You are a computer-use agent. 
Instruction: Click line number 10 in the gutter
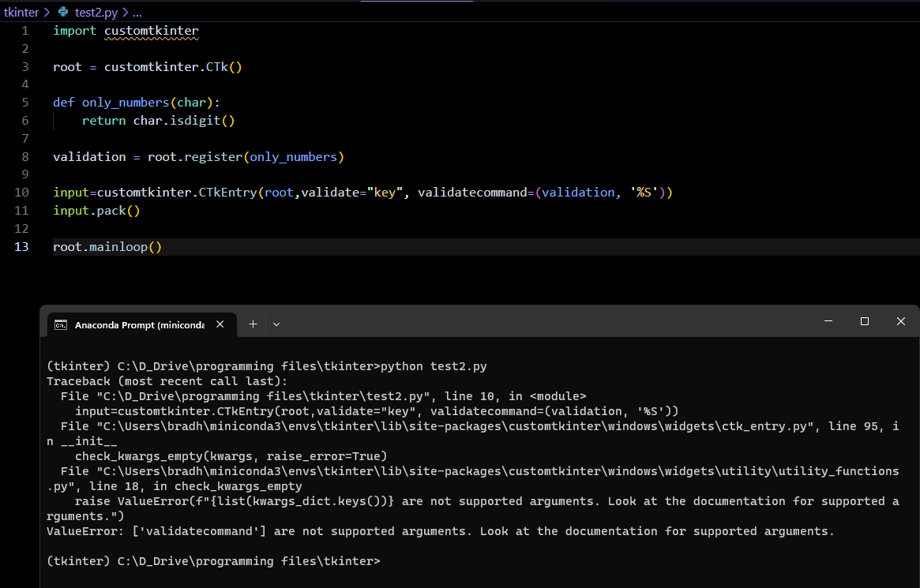click(21, 192)
